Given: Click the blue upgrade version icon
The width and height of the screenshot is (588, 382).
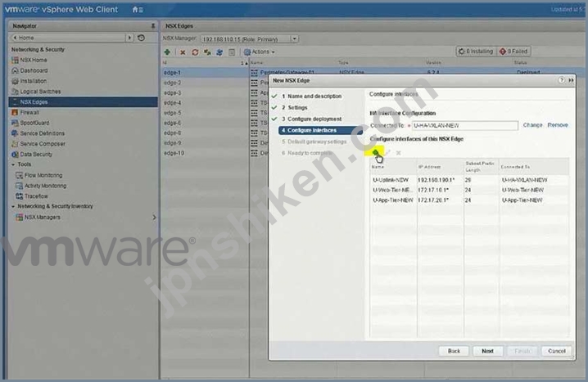Looking at the screenshot, I should (x=219, y=52).
